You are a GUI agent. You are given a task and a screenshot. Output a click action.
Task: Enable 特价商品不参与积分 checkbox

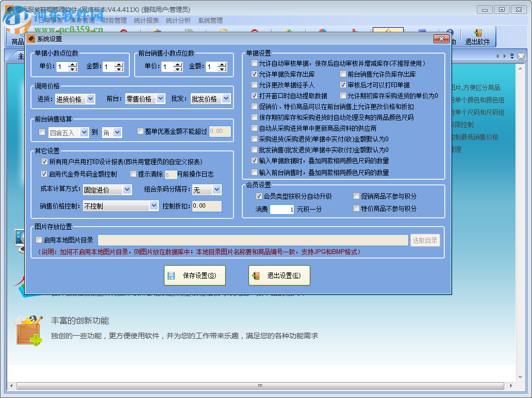coord(356,208)
